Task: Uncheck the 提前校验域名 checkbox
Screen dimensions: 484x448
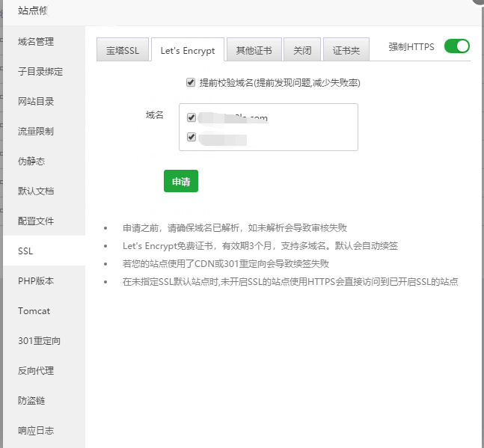Action: coord(191,82)
